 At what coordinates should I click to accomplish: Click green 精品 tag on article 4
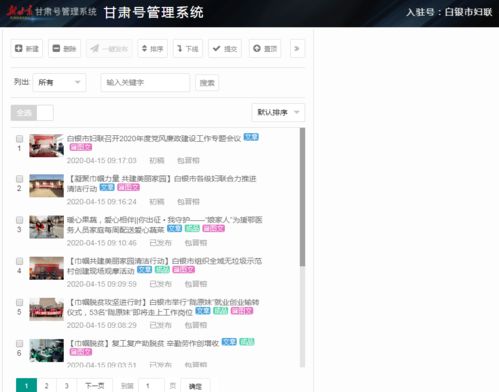tap(162, 269)
